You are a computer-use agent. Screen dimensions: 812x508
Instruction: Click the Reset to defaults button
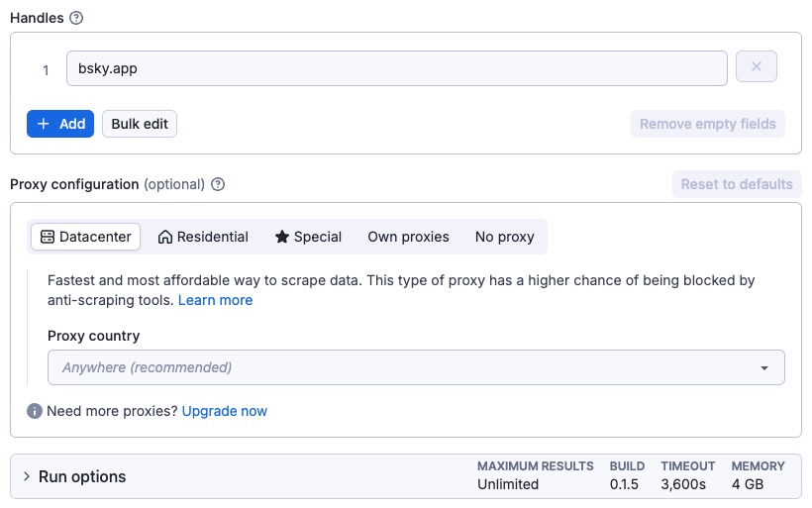click(737, 184)
